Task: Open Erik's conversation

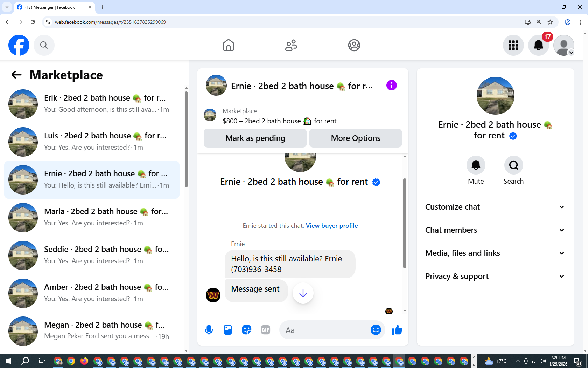Action: [x=92, y=104]
